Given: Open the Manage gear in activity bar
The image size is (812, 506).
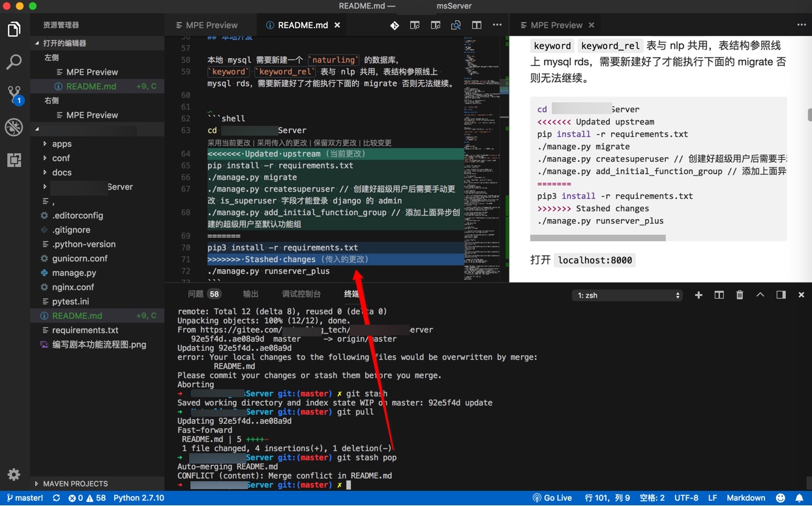Looking at the screenshot, I should pyautogui.click(x=14, y=474).
